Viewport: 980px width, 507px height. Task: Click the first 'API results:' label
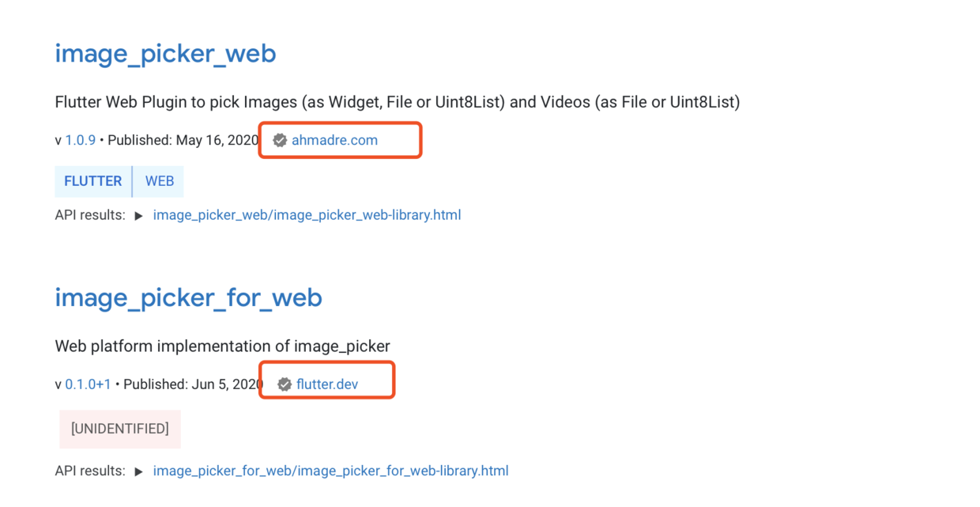[90, 215]
